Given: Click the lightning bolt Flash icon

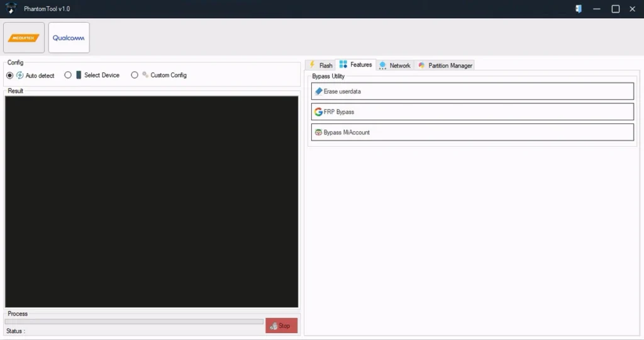Looking at the screenshot, I should pyautogui.click(x=312, y=65).
